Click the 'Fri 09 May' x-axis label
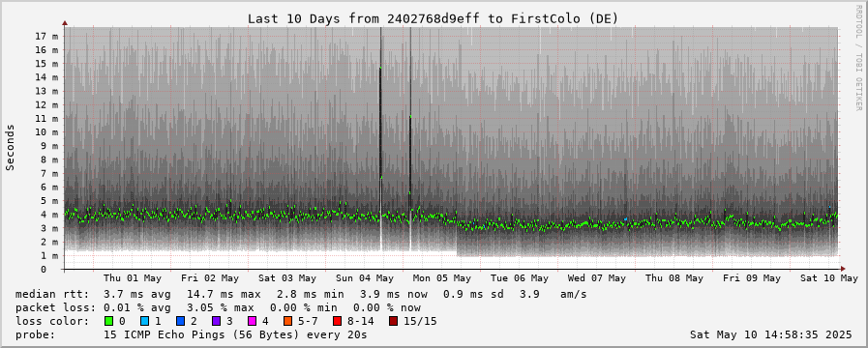The image size is (868, 348). tap(752, 278)
